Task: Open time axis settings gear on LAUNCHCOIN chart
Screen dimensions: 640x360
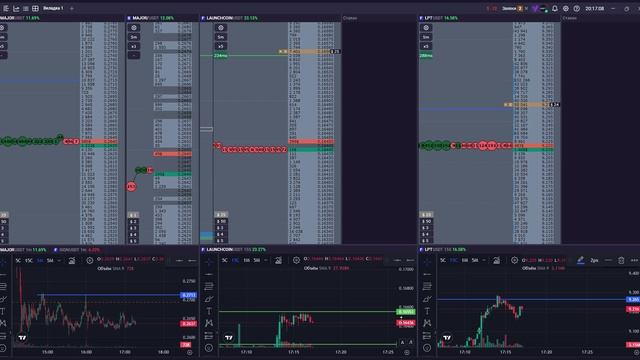Action: tap(407, 352)
